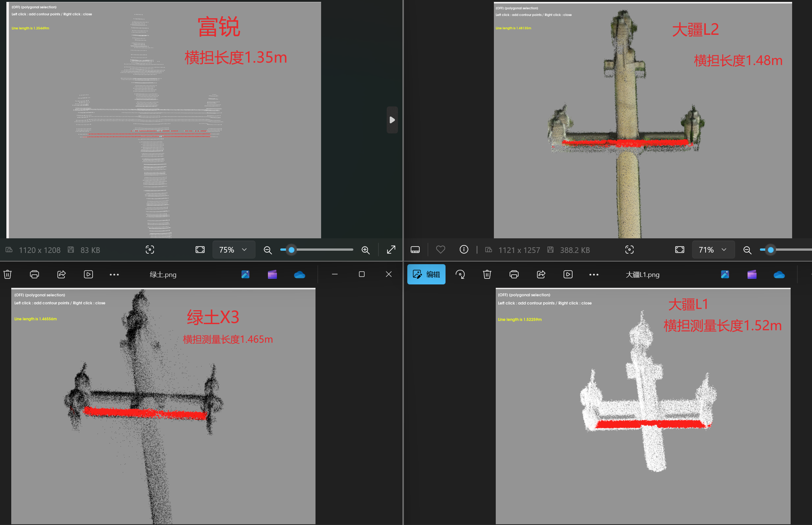
Task: Zoom in with the magnifier plus icon
Action: (x=366, y=250)
